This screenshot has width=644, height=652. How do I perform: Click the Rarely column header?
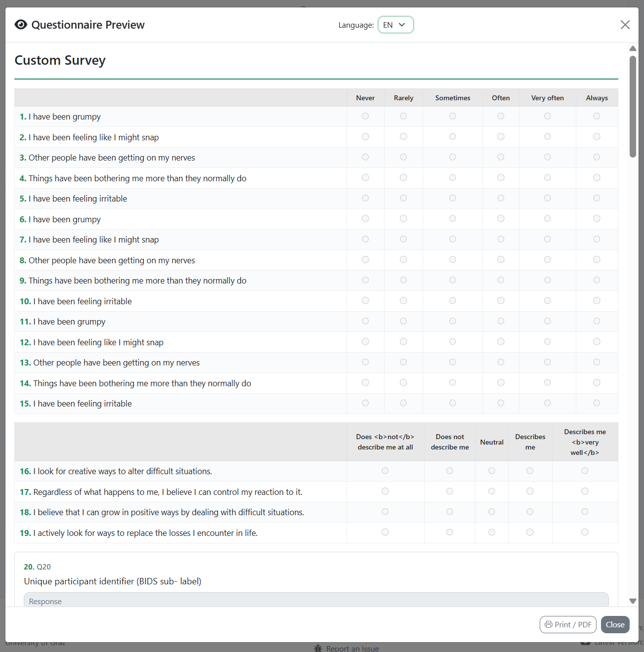pyautogui.click(x=404, y=98)
